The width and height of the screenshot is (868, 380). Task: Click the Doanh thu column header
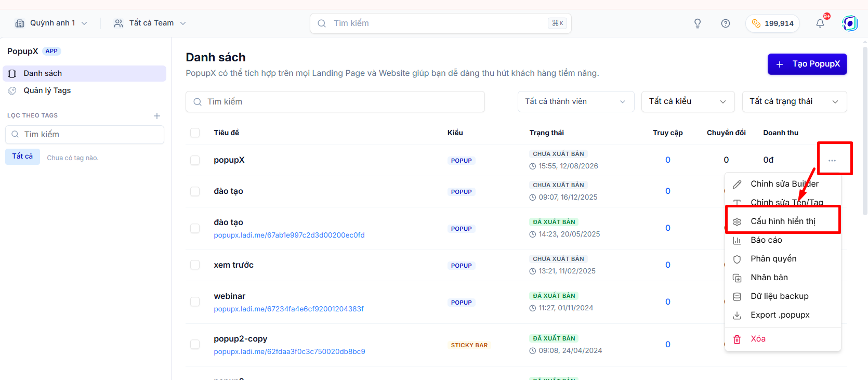tap(781, 133)
